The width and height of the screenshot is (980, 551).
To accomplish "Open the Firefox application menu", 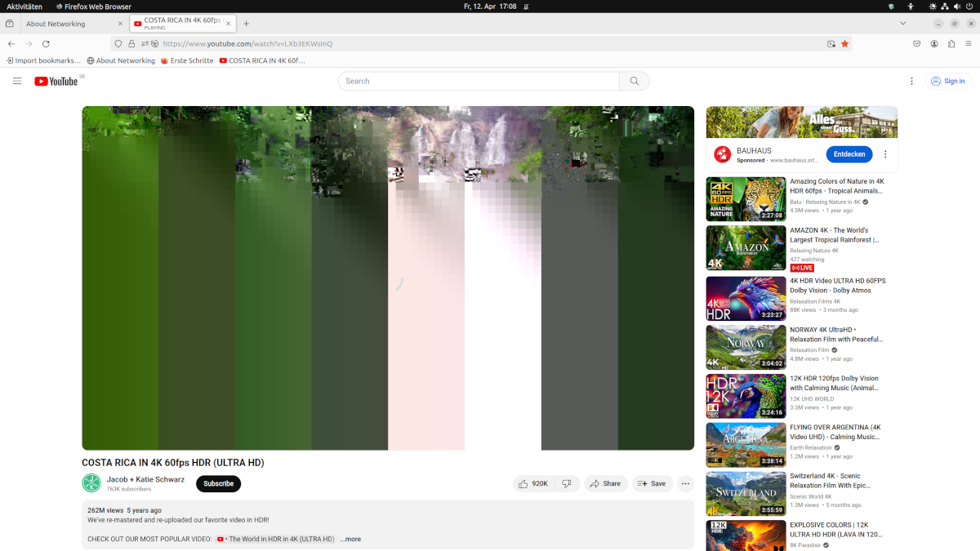I will (x=969, y=43).
